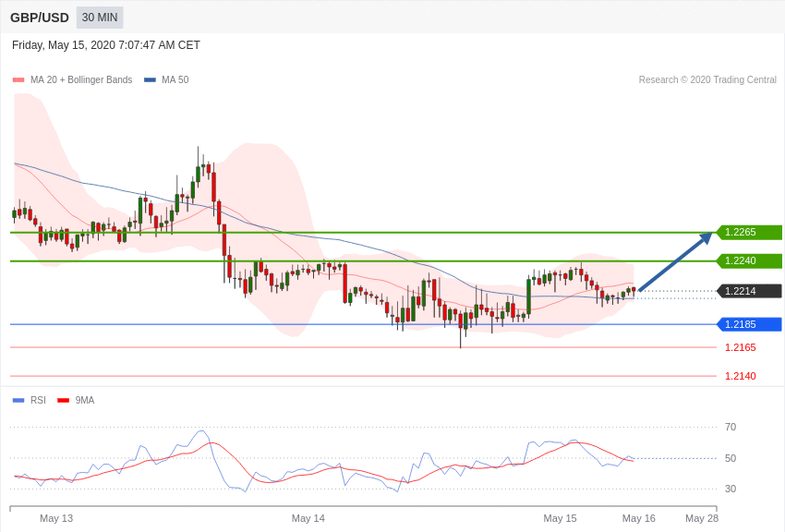The image size is (785, 532).
Task: Click the 1.2214 current price tag
Action: pyautogui.click(x=749, y=291)
